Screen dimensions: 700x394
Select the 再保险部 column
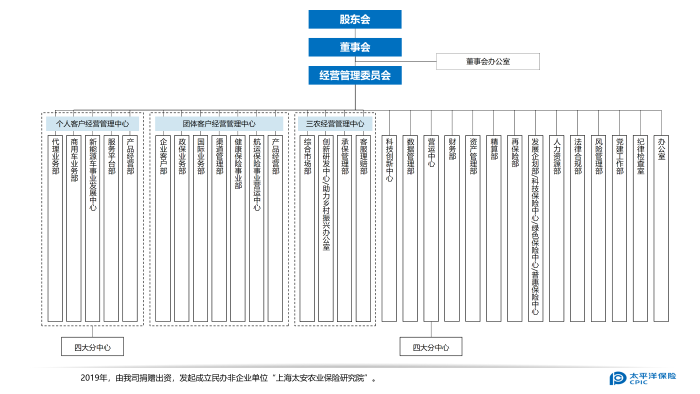coord(515,228)
